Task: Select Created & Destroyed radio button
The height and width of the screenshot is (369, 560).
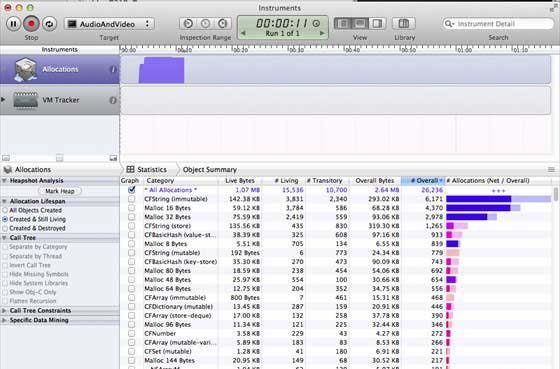Action: (x=5, y=228)
